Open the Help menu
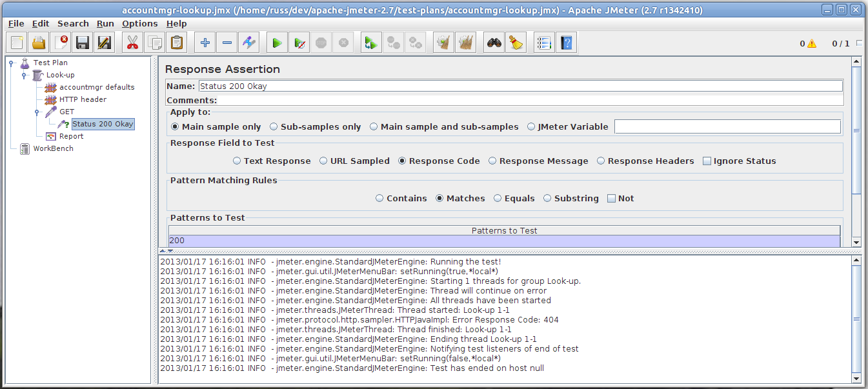The image size is (868, 389). (176, 24)
